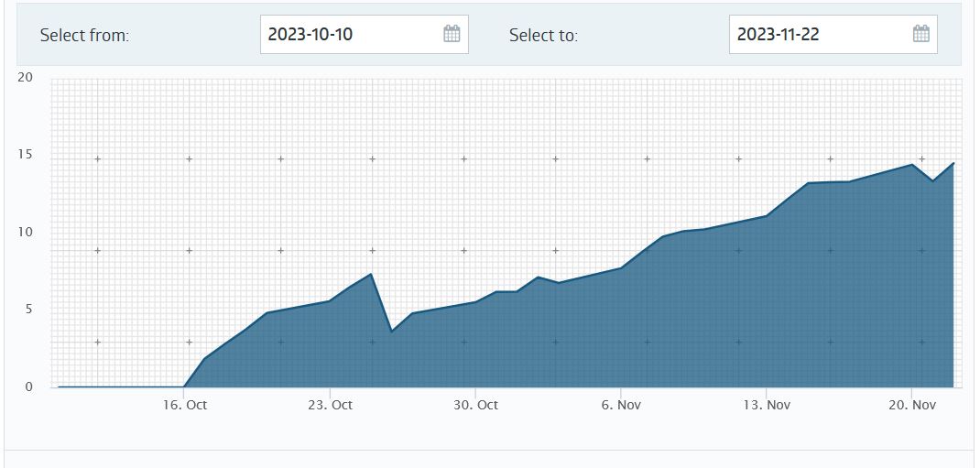Screen dimensions: 980x468
Task: Click the y-axis label 15
Action: pos(25,155)
